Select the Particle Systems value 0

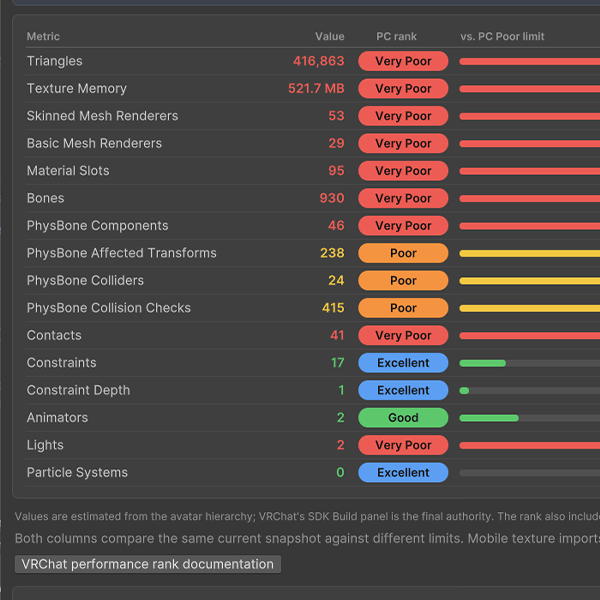(340, 473)
